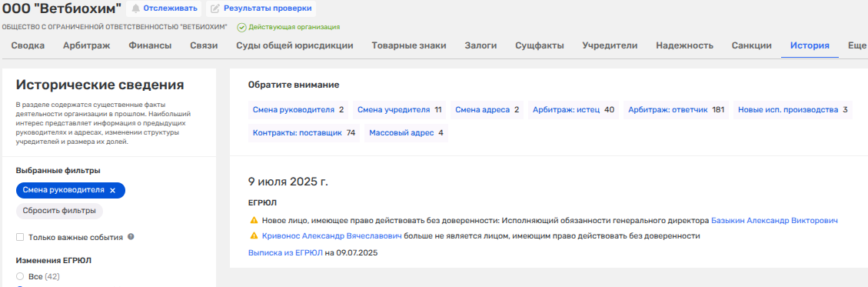Click warning icon beside Кривонос entry
The width and height of the screenshot is (868, 287).
254,235
